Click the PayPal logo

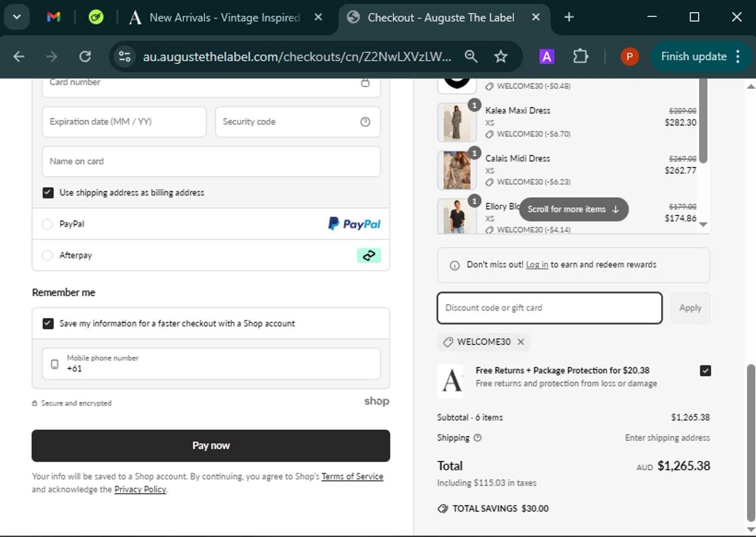(354, 224)
